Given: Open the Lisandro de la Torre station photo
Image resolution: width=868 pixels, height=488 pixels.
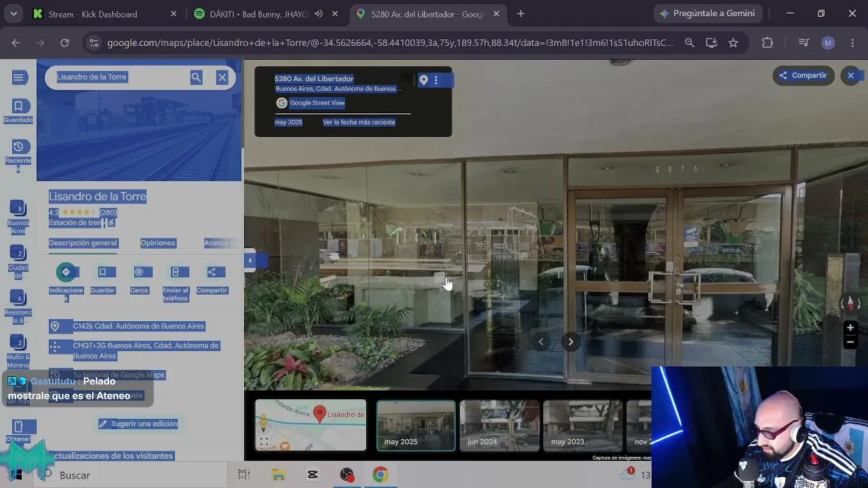Looking at the screenshot, I should click(x=139, y=121).
